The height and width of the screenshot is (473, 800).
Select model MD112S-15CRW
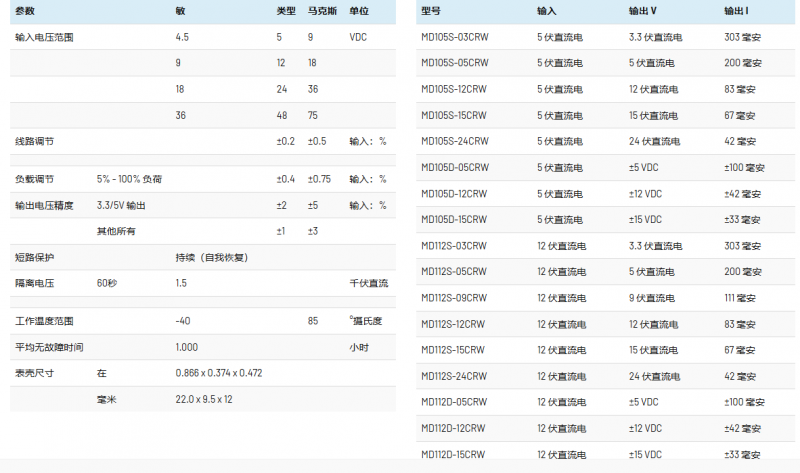coord(453,350)
